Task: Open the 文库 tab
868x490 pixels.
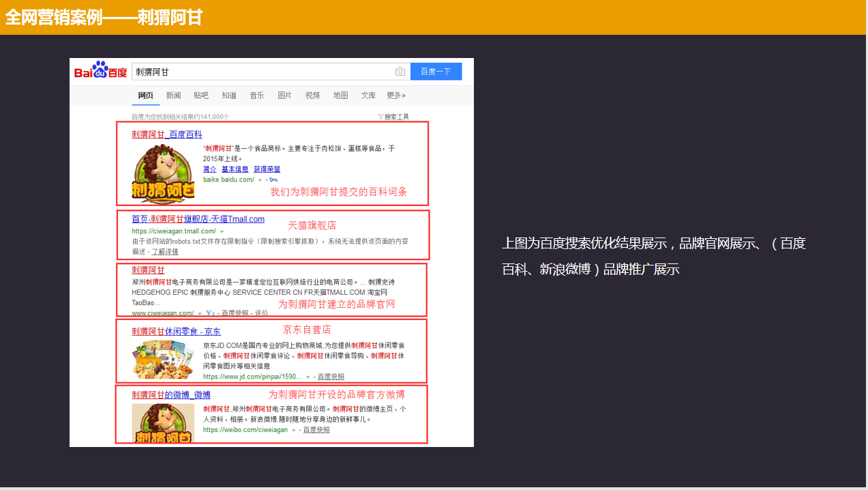Action: 368,96
